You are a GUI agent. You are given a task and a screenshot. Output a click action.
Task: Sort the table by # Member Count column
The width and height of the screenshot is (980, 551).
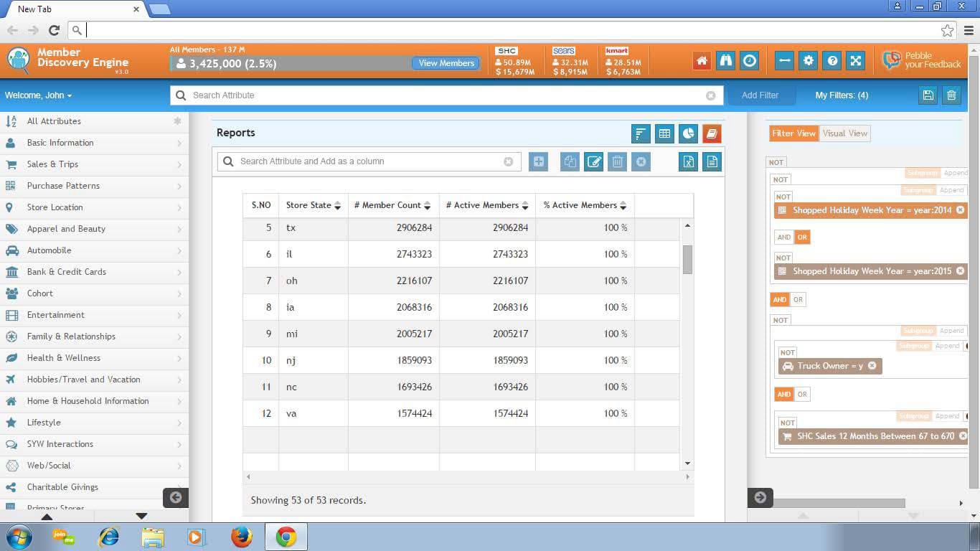point(428,206)
